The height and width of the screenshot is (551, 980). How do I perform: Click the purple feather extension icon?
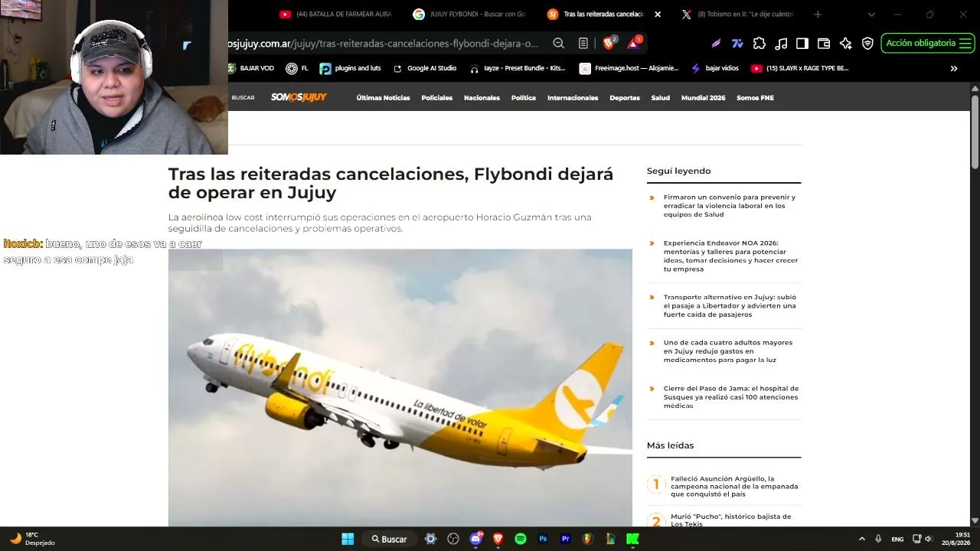(716, 44)
